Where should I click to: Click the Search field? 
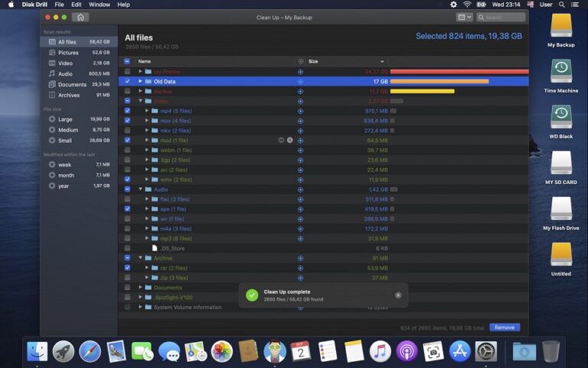501,17
